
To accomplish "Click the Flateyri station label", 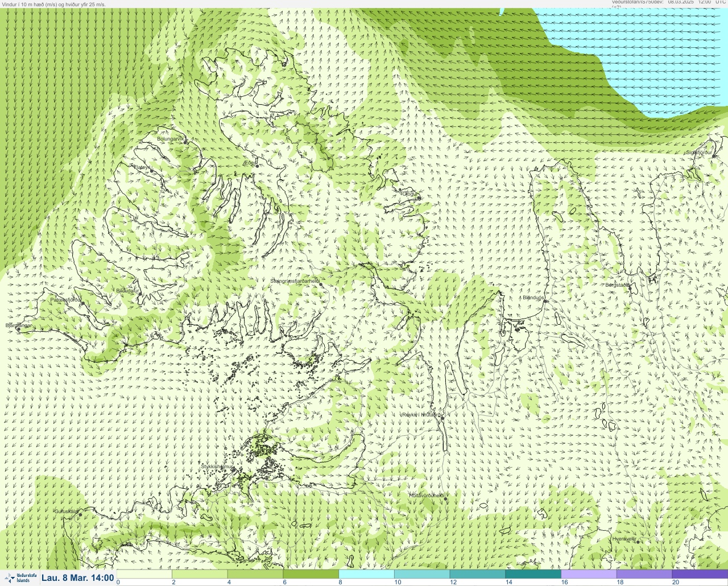I will coord(141,167).
